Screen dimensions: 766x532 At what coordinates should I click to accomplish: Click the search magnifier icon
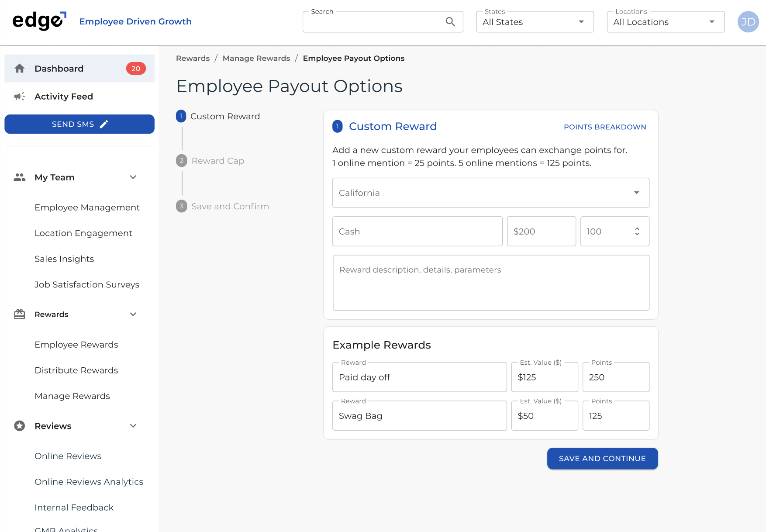coord(450,22)
